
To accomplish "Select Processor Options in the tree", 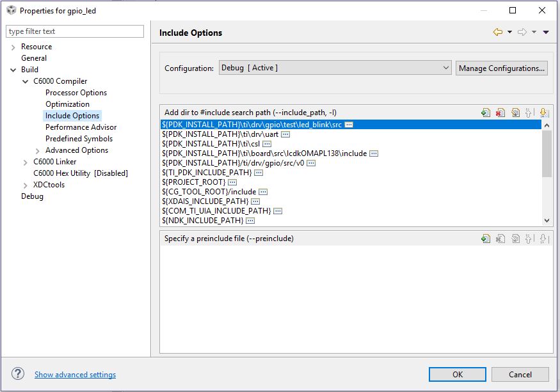I will [x=76, y=93].
